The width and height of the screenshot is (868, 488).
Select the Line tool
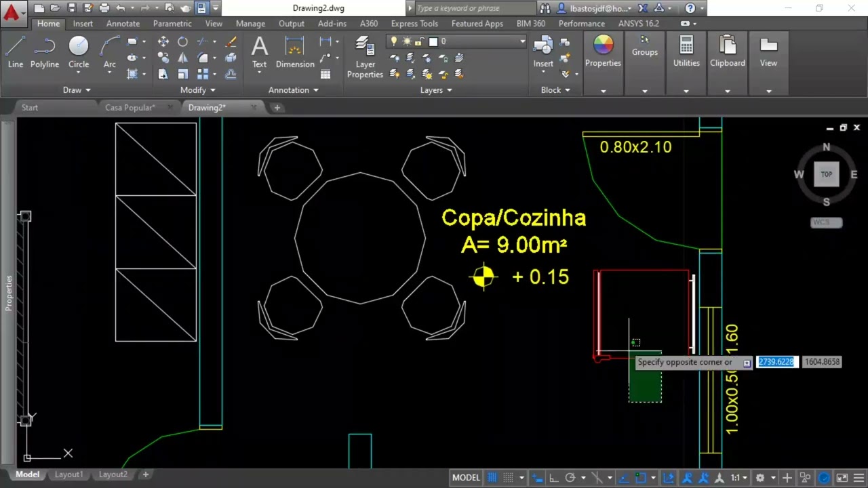pos(15,53)
